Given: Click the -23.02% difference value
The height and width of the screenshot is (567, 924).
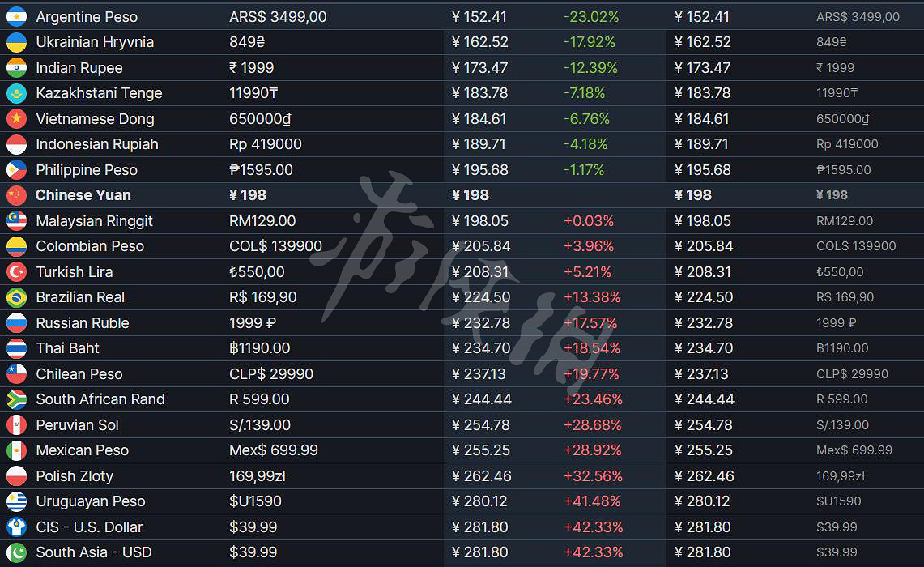Looking at the screenshot, I should click(590, 17).
